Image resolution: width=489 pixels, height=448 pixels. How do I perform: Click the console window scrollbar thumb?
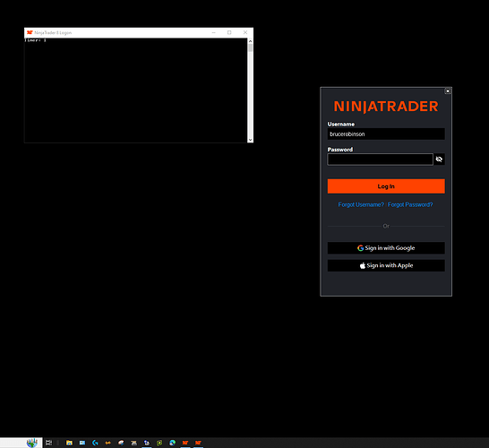250,48
